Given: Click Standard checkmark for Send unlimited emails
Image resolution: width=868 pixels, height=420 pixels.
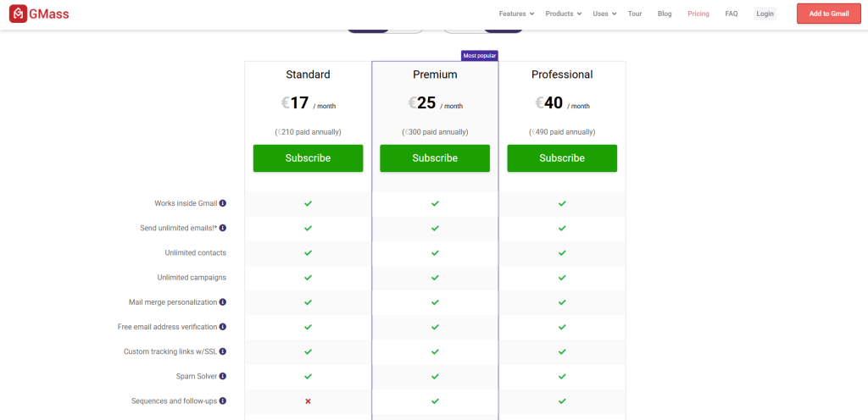Looking at the screenshot, I should [308, 228].
